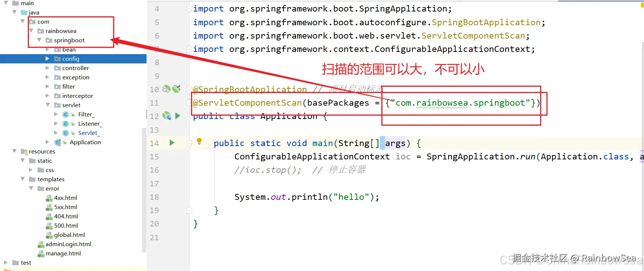Open global.html in error folder
This screenshot has width=644, height=271.
pos(69,235)
